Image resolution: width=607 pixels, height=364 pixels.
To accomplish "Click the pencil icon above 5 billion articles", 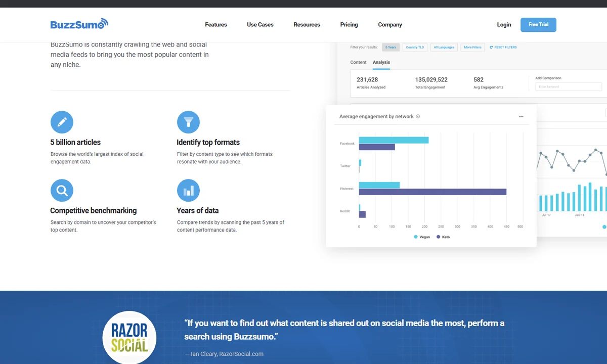I will pos(62,122).
